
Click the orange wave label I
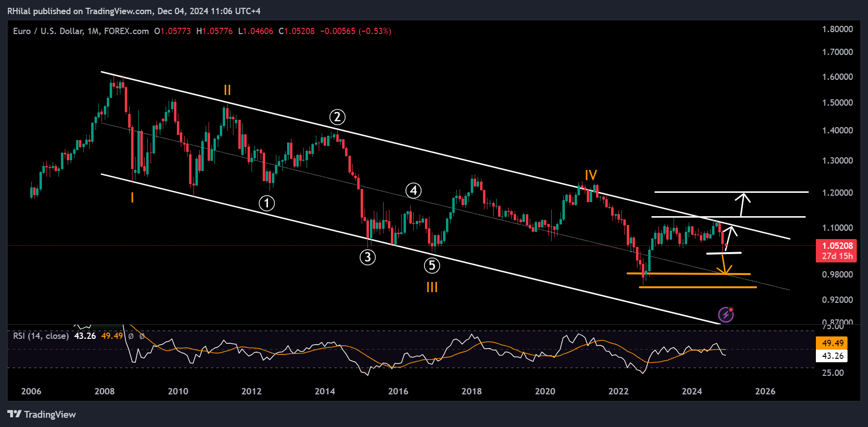(x=132, y=197)
